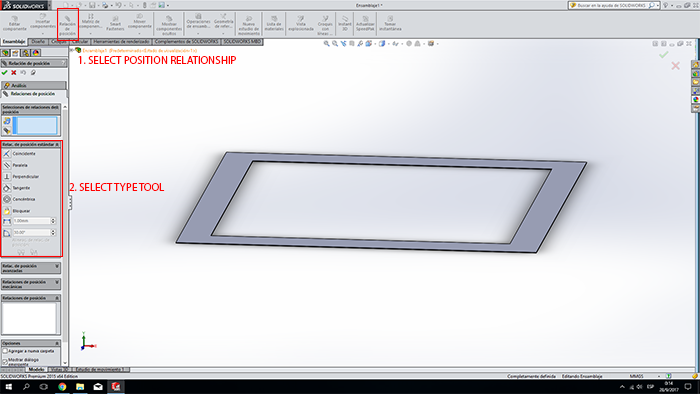Select the Modelo bottom tab
Image resolution: width=700 pixels, height=394 pixels.
pos(36,369)
